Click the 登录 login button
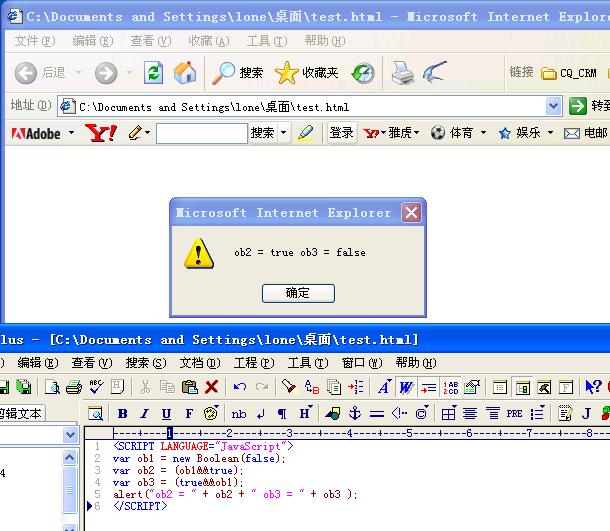This screenshot has height=531, width=610. click(342, 133)
